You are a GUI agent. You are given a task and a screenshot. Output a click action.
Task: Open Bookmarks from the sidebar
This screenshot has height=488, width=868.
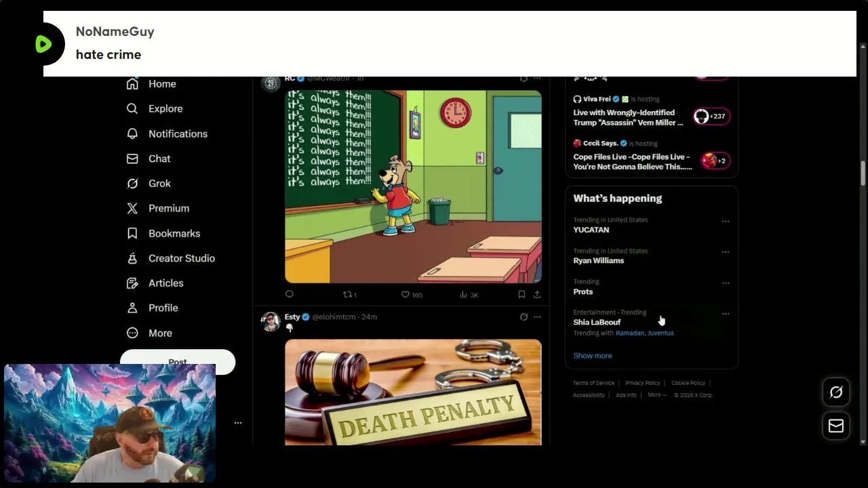(x=163, y=233)
